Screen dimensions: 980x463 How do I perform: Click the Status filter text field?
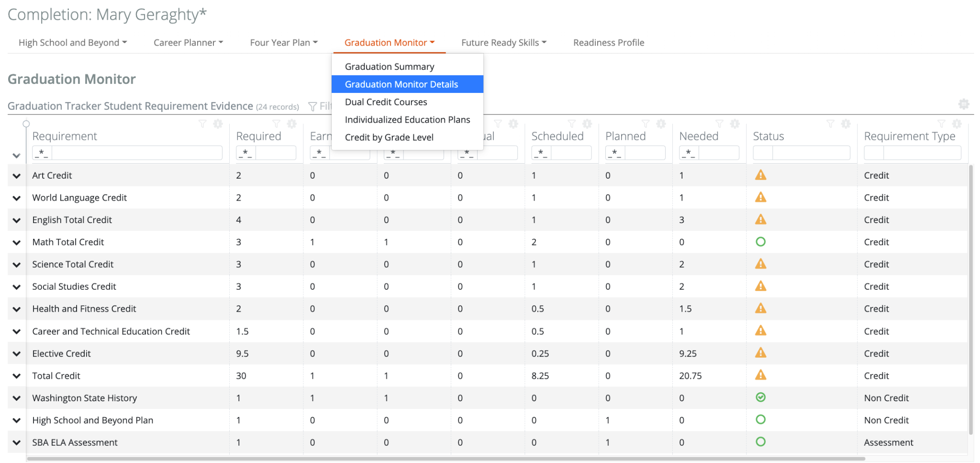(x=811, y=153)
